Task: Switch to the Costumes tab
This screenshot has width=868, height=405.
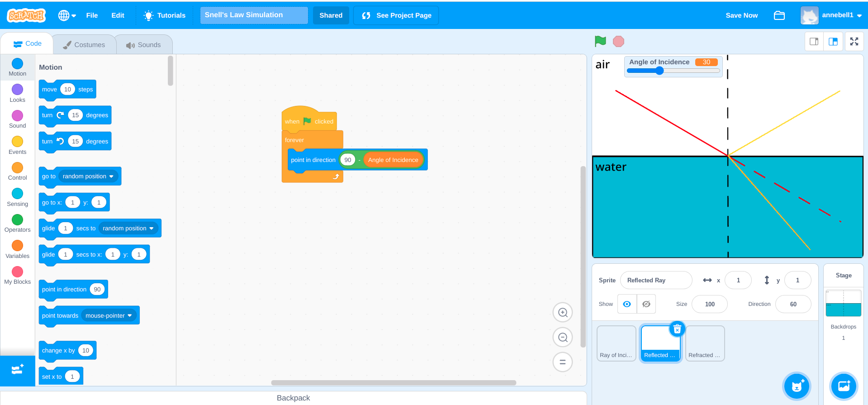Action: coord(84,45)
